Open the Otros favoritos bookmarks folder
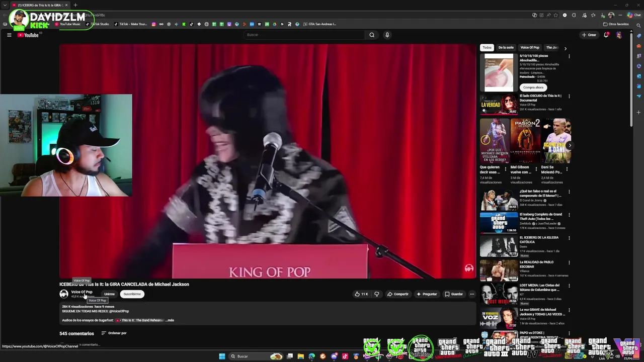The image size is (644, 362). pyautogui.click(x=616, y=24)
